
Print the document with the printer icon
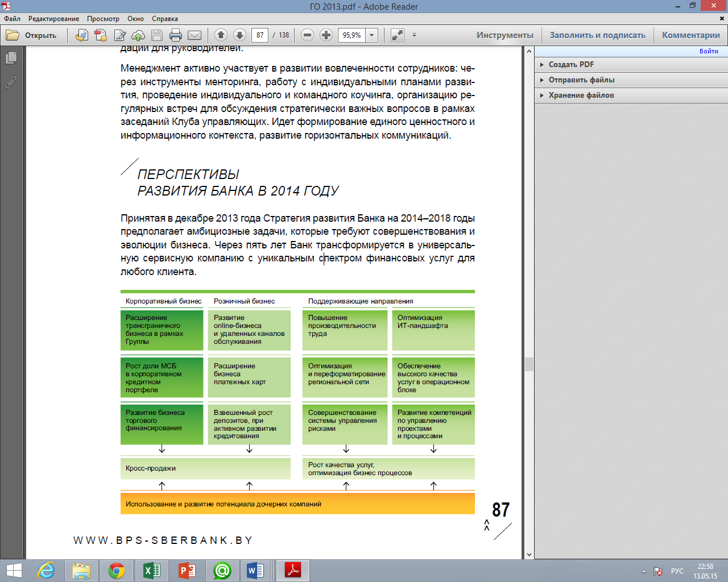[x=176, y=35]
